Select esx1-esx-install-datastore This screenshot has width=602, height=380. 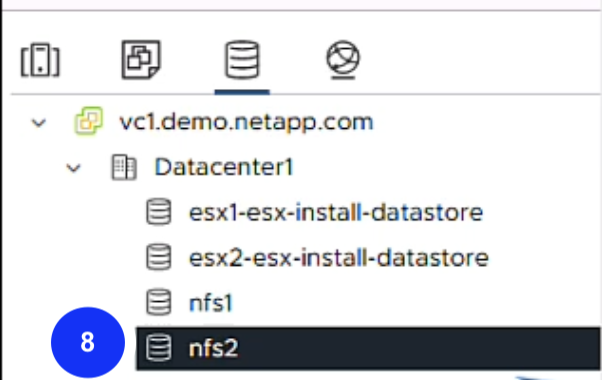[x=336, y=212]
